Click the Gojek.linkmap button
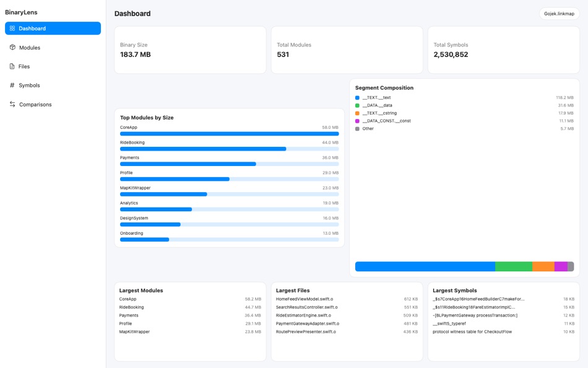The height and width of the screenshot is (368, 588). pos(559,14)
